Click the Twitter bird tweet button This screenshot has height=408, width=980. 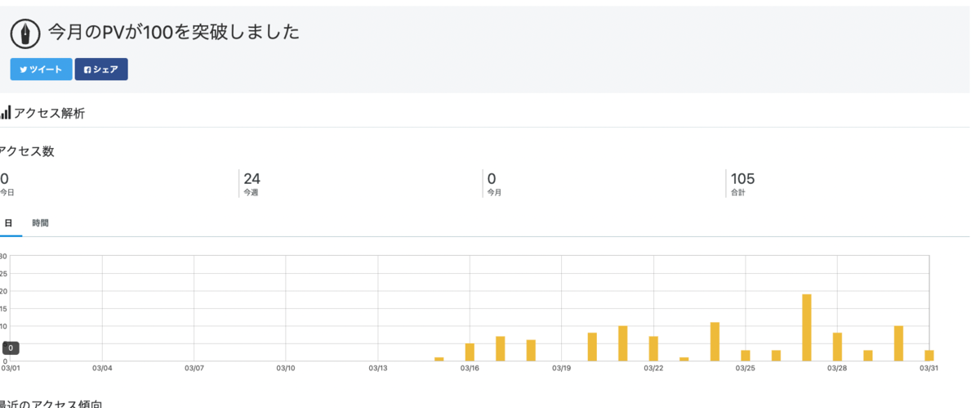41,69
